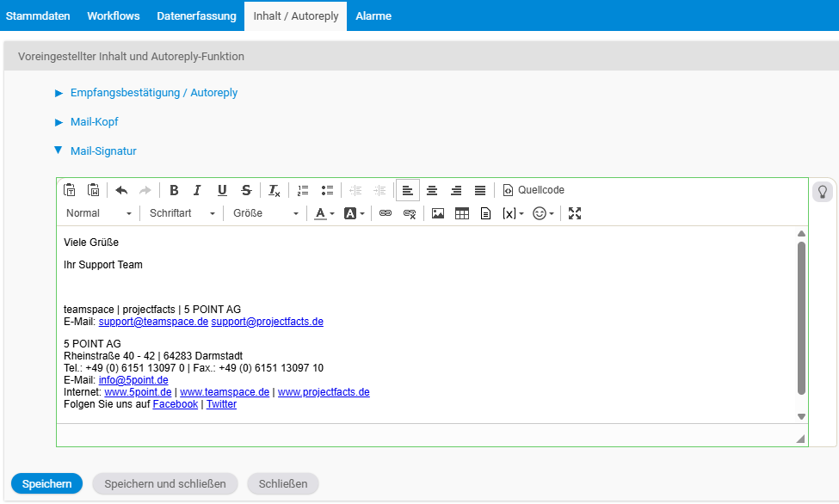Image resolution: width=839 pixels, height=504 pixels.
Task: Align text left
Action: tap(408, 190)
